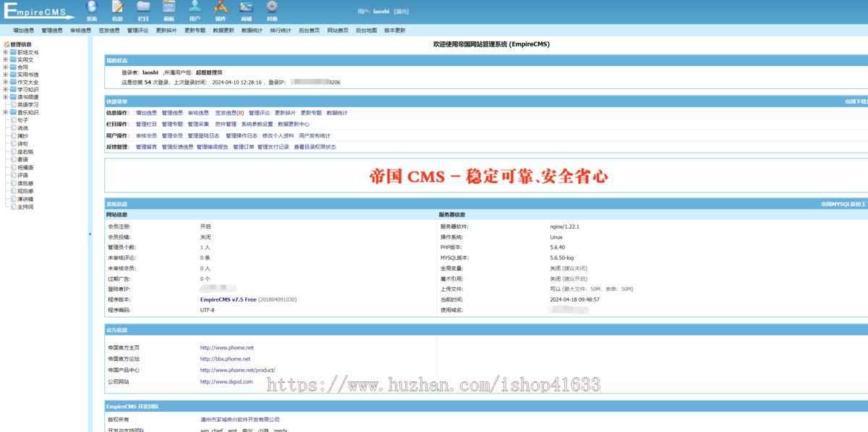This screenshot has height=432, width=868.
Task: Select the 主持词 tree item
Action: (x=25, y=207)
